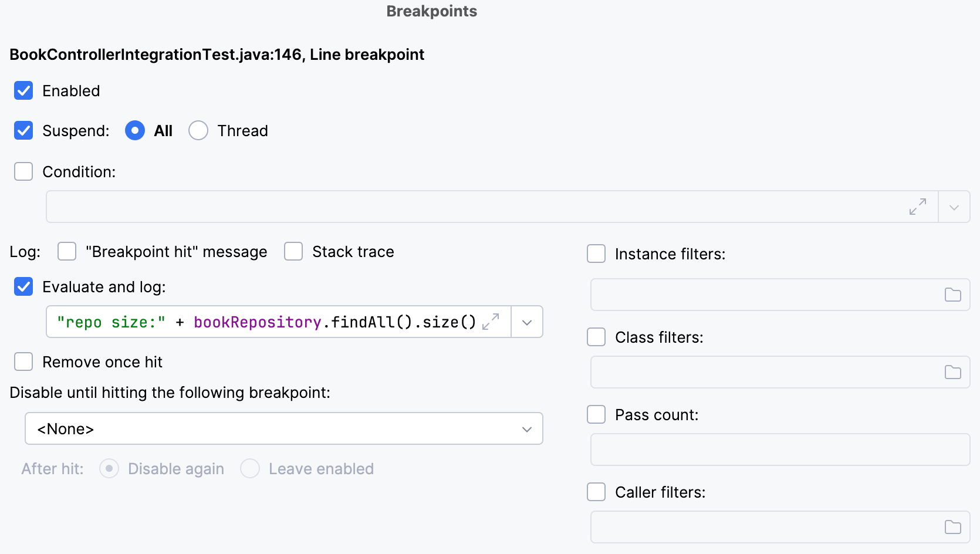Viewport: 980px width, 554px height.
Task: Enable the "Breakpoint hit" message logging
Action: (x=66, y=251)
